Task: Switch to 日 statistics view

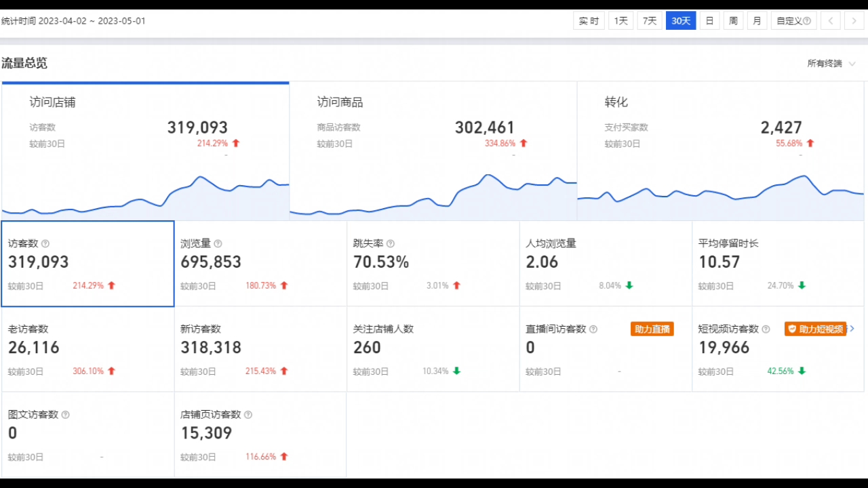Action: 709,21
